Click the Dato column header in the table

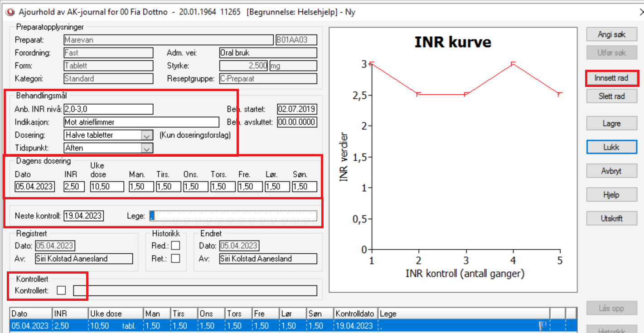(x=31, y=314)
